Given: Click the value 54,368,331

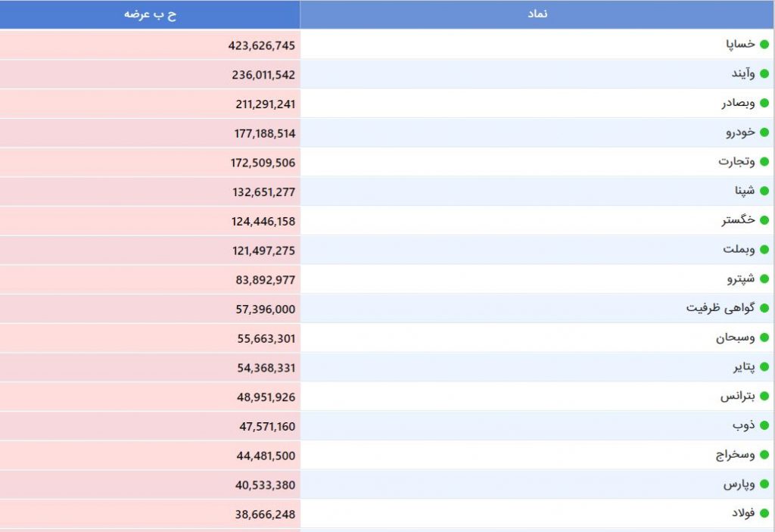Looking at the screenshot, I should click(266, 368).
